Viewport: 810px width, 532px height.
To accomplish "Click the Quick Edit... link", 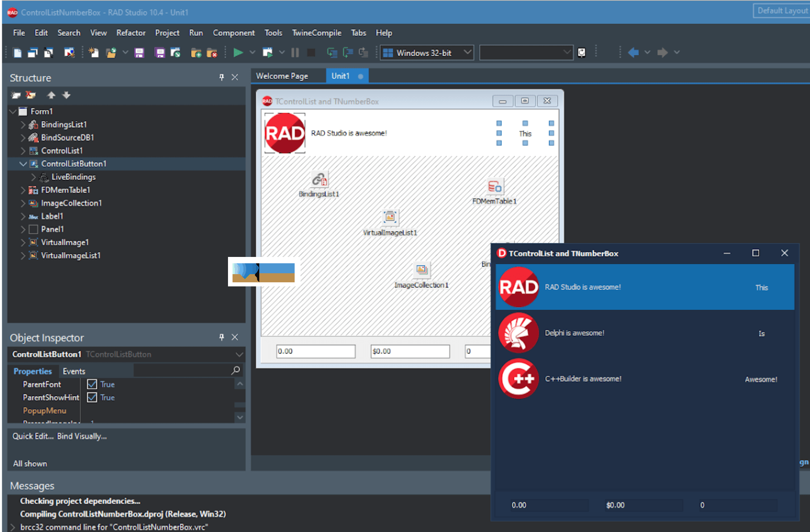I will [33, 436].
